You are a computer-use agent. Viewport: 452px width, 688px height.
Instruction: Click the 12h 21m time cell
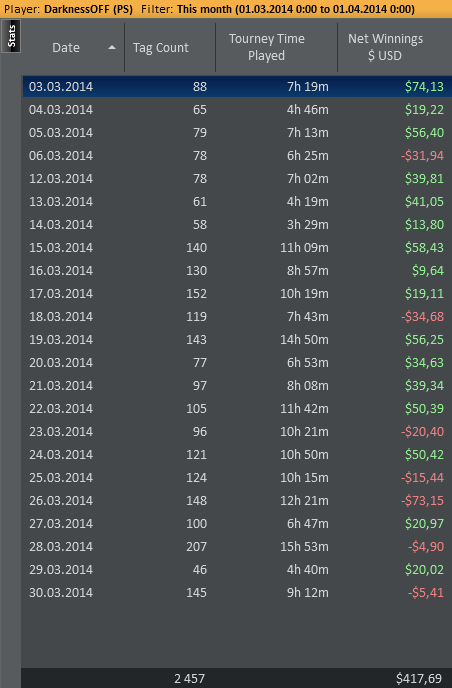coord(304,500)
